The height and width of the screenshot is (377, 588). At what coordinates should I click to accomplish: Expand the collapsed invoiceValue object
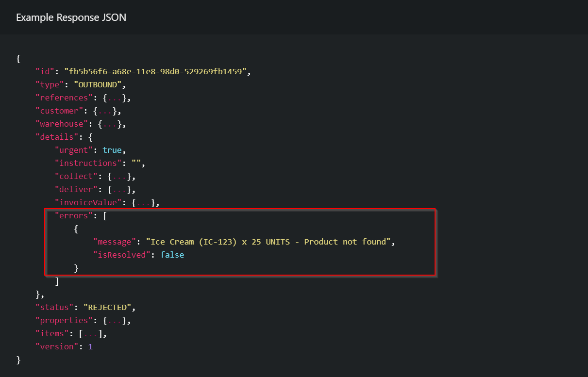(x=143, y=203)
